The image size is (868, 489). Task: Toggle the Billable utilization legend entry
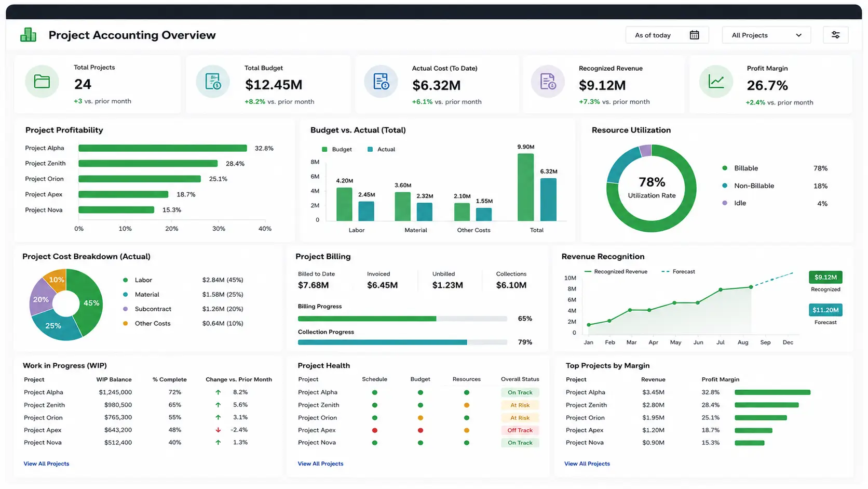point(740,168)
